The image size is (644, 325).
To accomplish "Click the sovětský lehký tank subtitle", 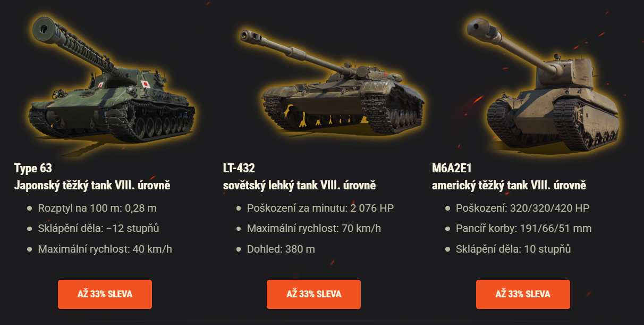I will click(299, 185).
